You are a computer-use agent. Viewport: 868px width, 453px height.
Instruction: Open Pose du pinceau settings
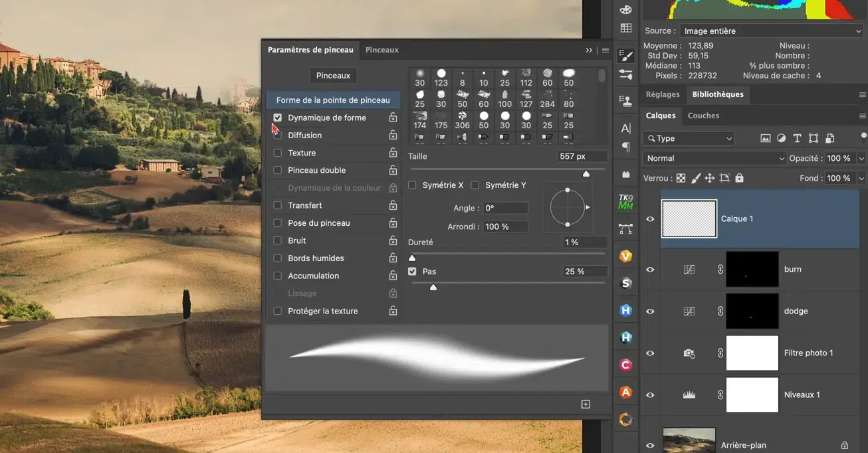point(319,223)
